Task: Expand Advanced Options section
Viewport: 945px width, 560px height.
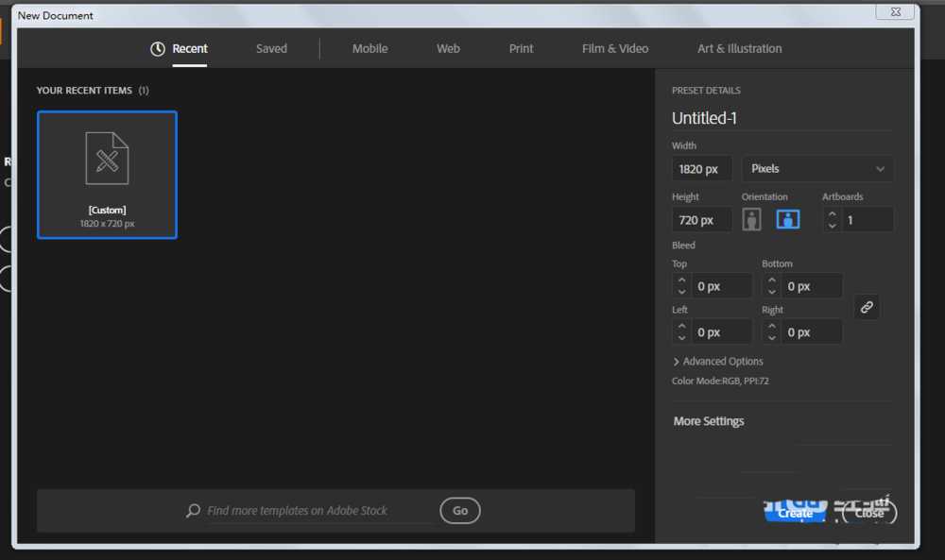Action: (717, 362)
